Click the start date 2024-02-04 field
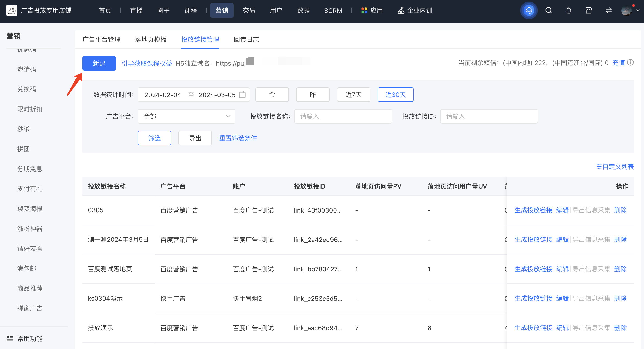 tap(163, 95)
